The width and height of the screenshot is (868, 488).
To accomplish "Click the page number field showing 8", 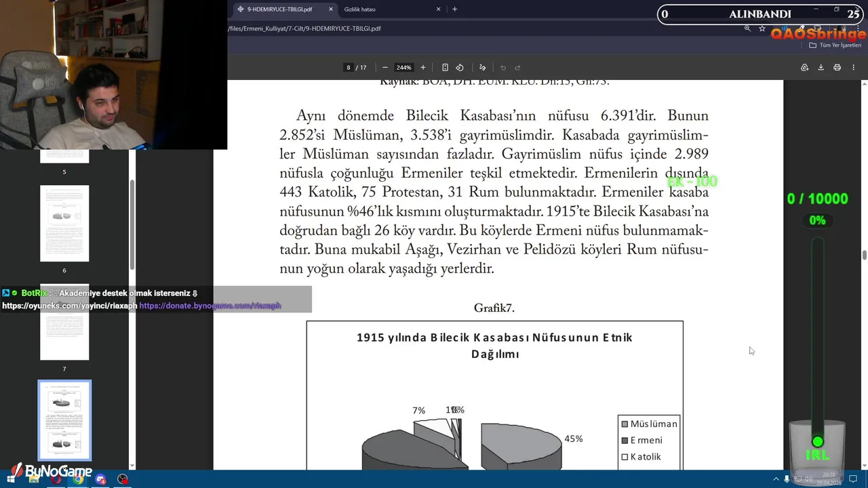I will pyautogui.click(x=349, y=68).
